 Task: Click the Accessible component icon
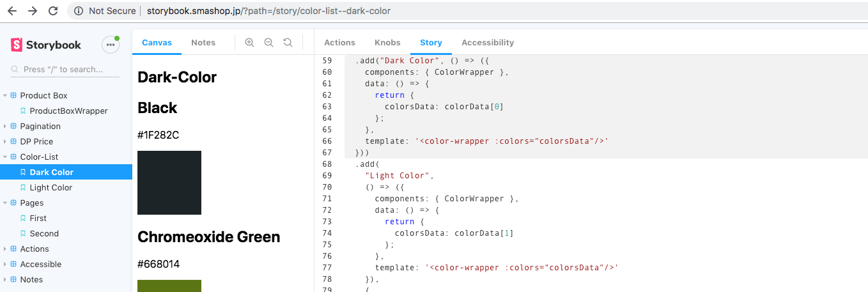pyautogui.click(x=13, y=264)
